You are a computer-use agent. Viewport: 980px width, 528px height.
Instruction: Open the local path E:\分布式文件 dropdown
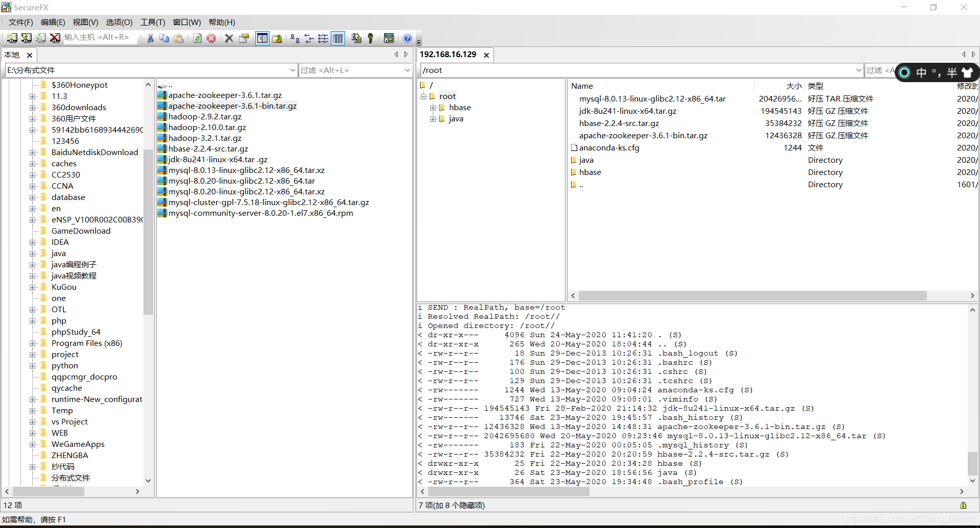click(293, 70)
